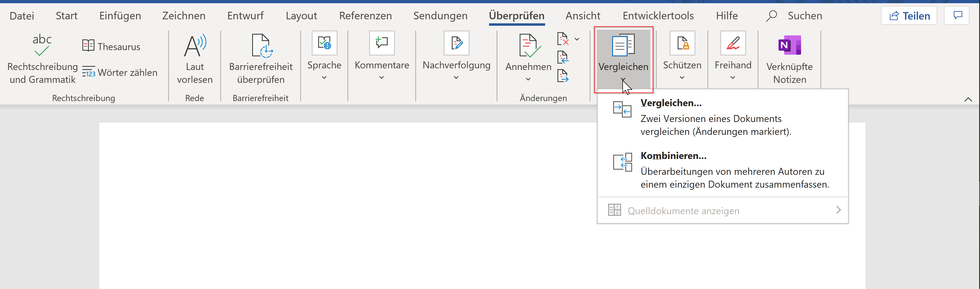Switch to the Ansicht ribbon tab

583,16
